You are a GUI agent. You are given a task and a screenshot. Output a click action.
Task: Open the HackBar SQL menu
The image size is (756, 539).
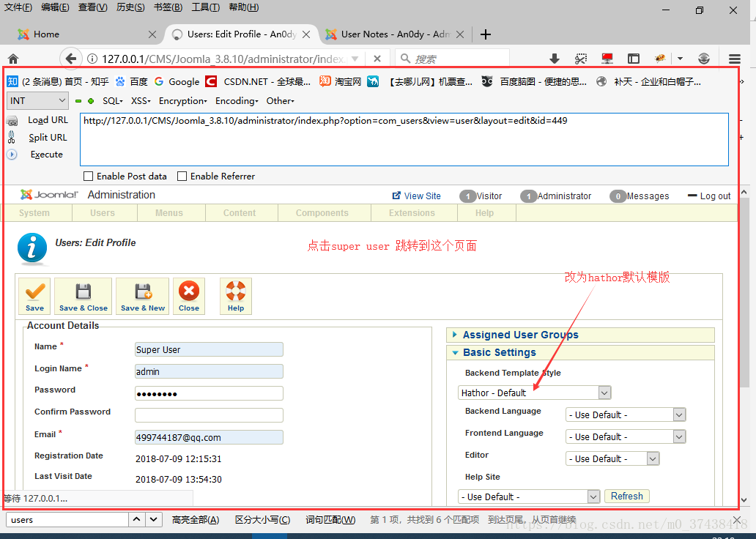coord(113,101)
